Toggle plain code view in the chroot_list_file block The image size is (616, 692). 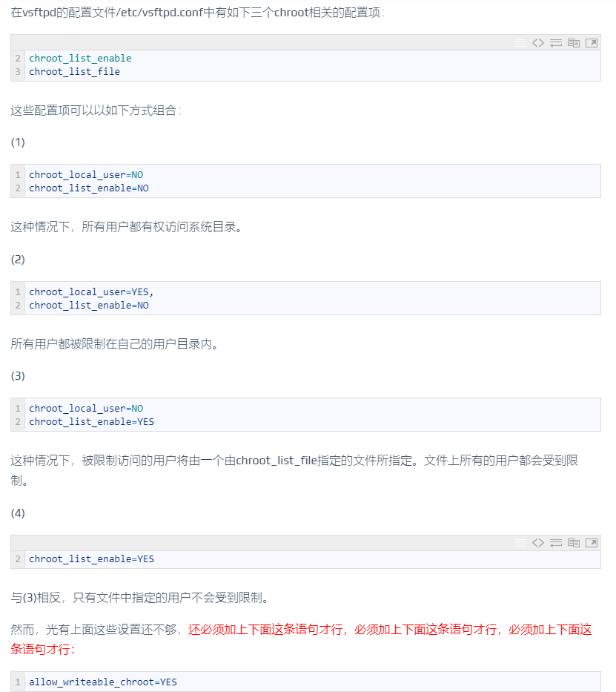tap(538, 43)
